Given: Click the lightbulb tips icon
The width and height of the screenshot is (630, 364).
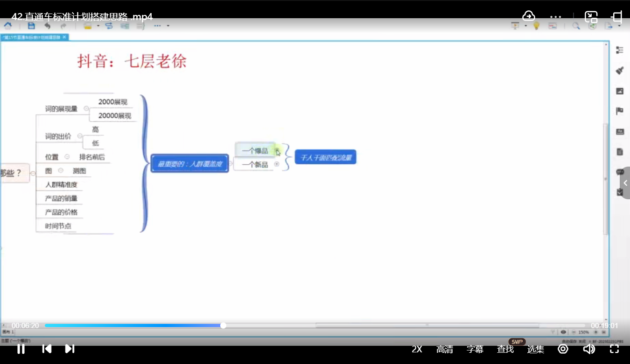Looking at the screenshot, I should point(535,26).
